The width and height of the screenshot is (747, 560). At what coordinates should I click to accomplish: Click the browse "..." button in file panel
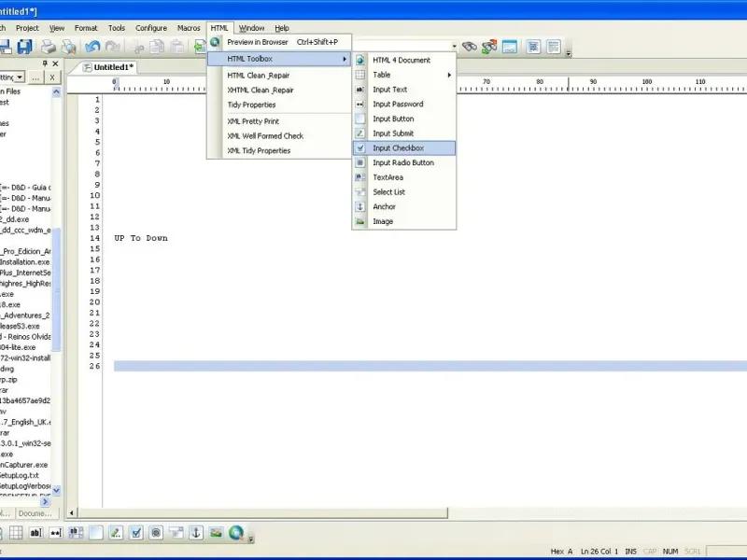coord(35,77)
